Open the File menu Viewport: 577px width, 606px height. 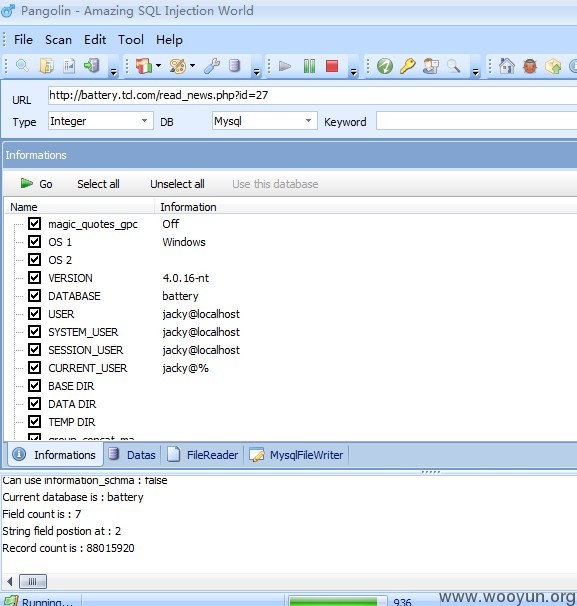point(23,39)
